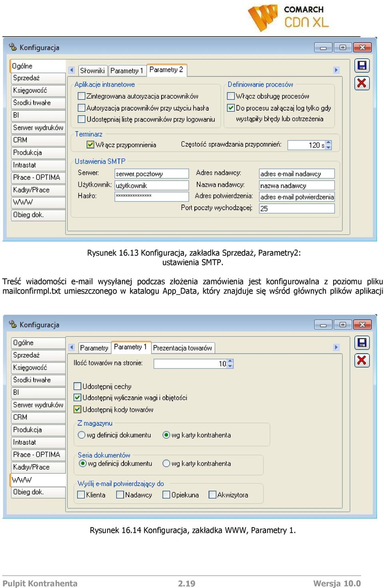This screenshot has width=384, height=588.
Task: Open Środki trwałe in upper window
Action: [38, 103]
